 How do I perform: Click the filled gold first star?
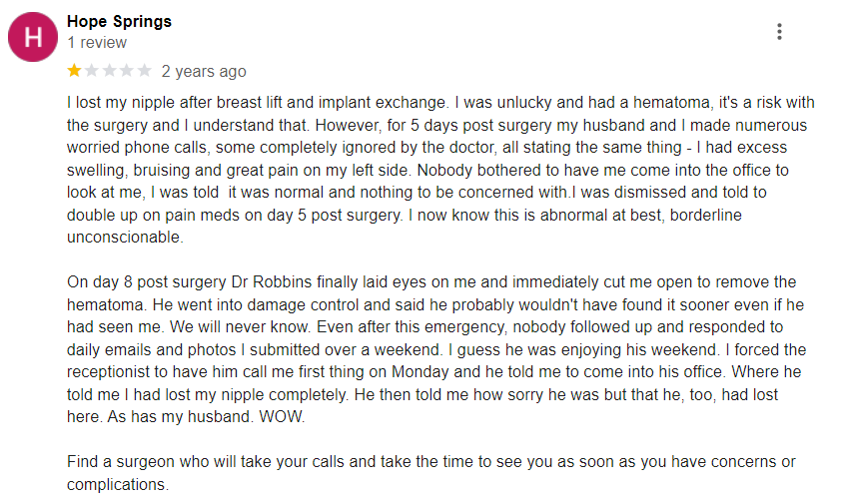coord(75,71)
